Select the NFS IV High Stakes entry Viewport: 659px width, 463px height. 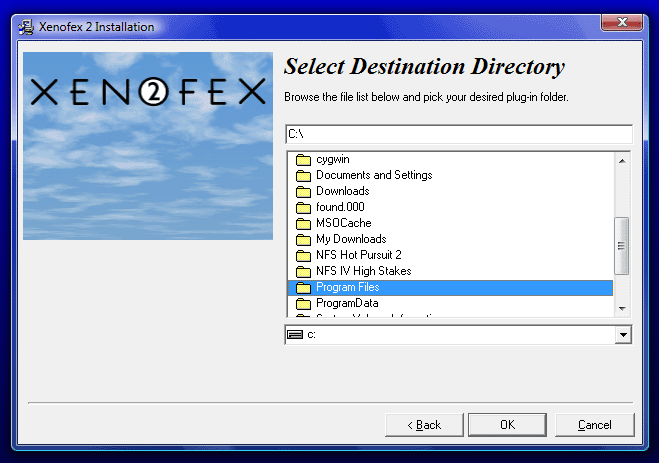pos(364,271)
